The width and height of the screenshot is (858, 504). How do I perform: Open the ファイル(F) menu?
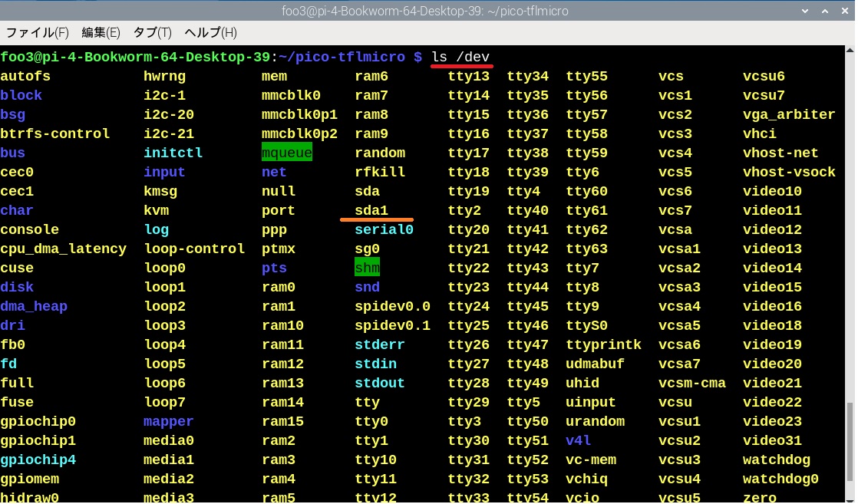click(38, 32)
